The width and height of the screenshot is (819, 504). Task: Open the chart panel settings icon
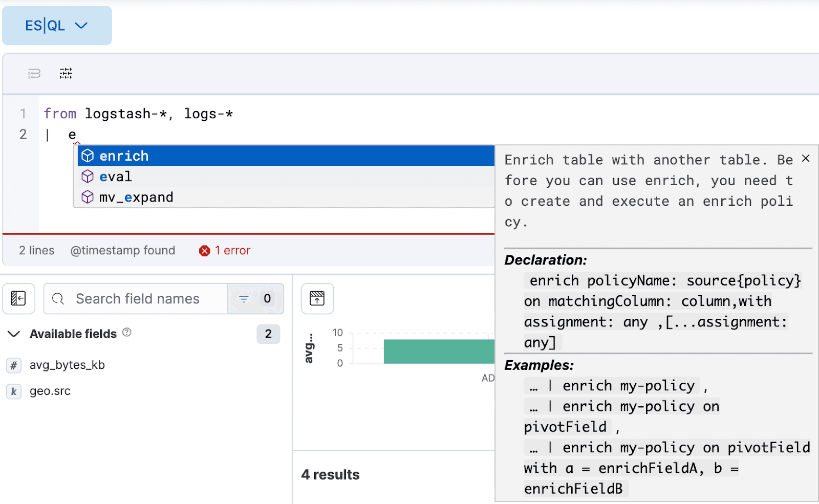tap(317, 298)
